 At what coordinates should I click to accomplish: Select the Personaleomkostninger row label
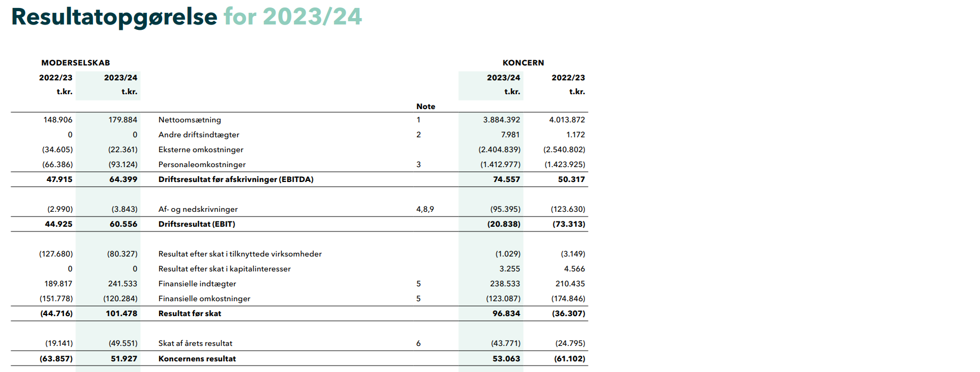click(202, 164)
